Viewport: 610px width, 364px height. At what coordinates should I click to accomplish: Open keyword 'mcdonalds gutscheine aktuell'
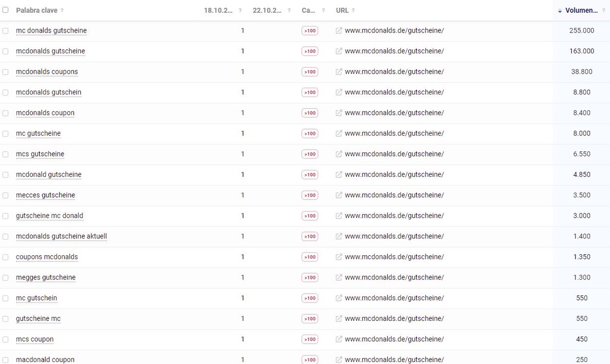(62, 236)
